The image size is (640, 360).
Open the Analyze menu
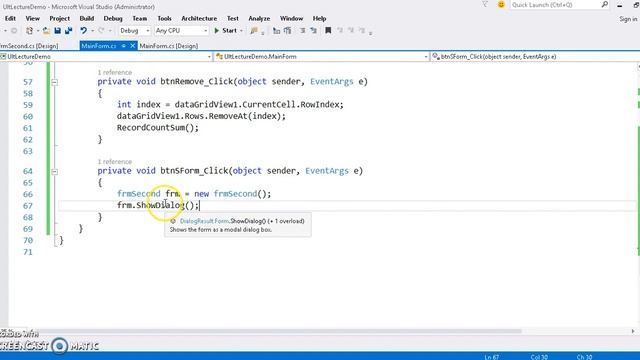[x=259, y=18]
